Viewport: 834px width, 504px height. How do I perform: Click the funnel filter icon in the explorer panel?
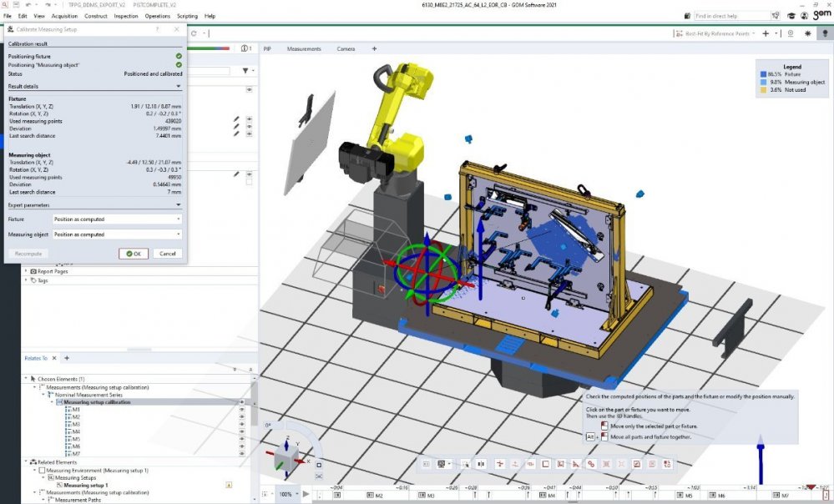pos(245,70)
